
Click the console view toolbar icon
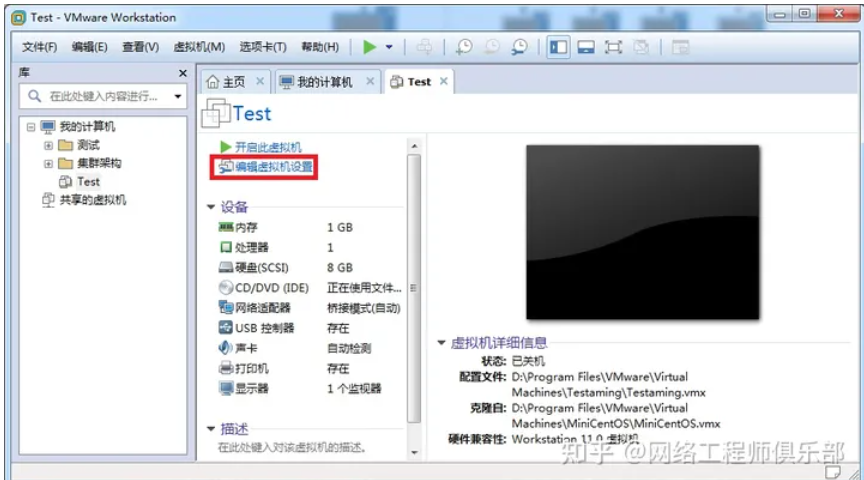(x=681, y=47)
